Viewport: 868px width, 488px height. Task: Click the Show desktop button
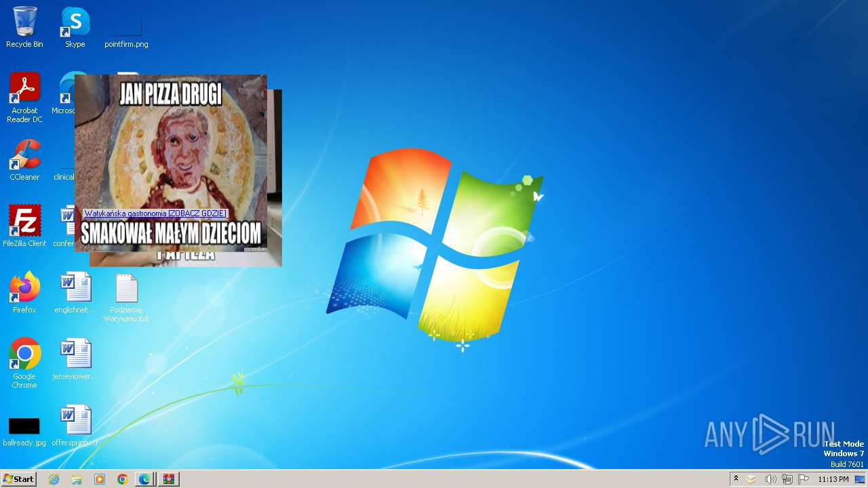pos(860,479)
